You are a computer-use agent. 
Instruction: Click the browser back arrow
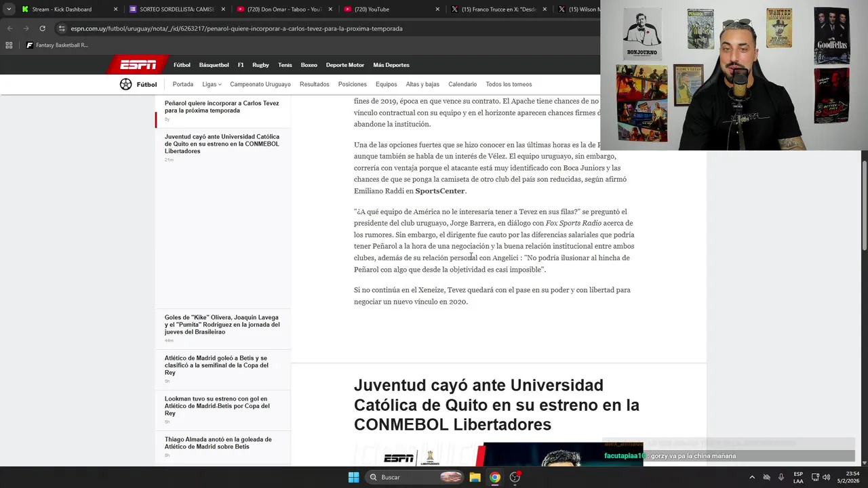[x=9, y=28]
